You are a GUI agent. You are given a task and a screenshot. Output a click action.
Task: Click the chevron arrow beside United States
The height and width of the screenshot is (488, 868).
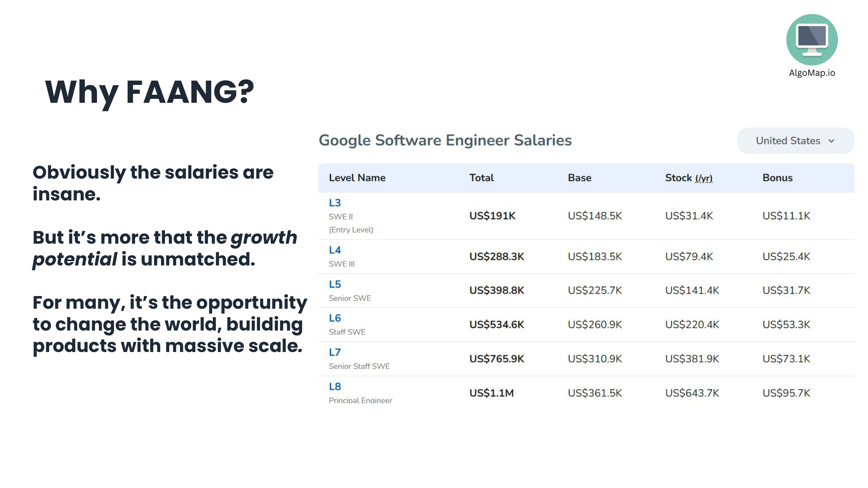(831, 141)
